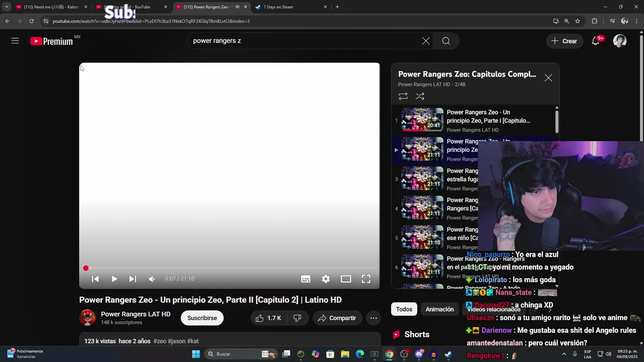The image size is (644, 362).
Task: Select the Animación filter chip
Action: tap(440, 309)
